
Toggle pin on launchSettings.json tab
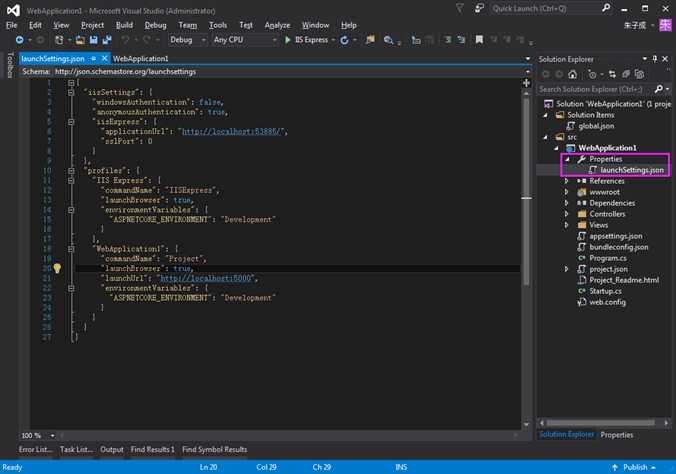(x=94, y=58)
